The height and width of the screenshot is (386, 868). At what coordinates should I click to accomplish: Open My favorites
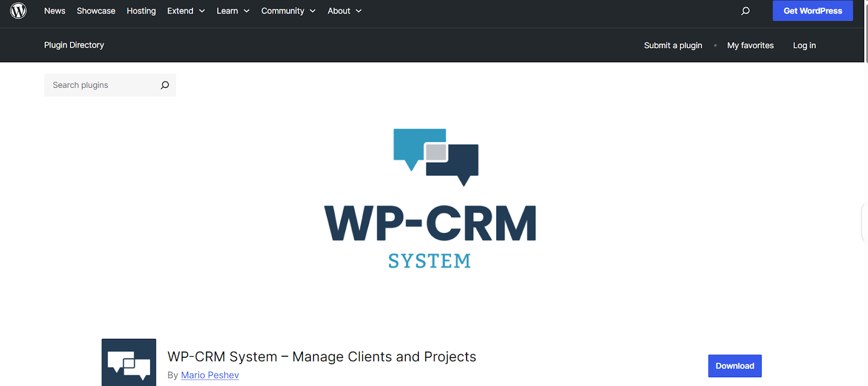pyautogui.click(x=750, y=46)
